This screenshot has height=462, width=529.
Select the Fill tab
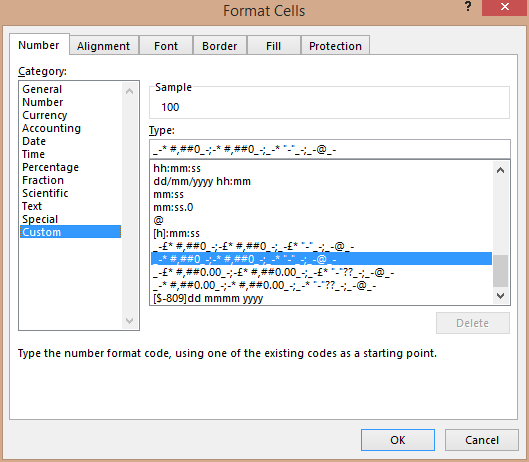(273, 46)
